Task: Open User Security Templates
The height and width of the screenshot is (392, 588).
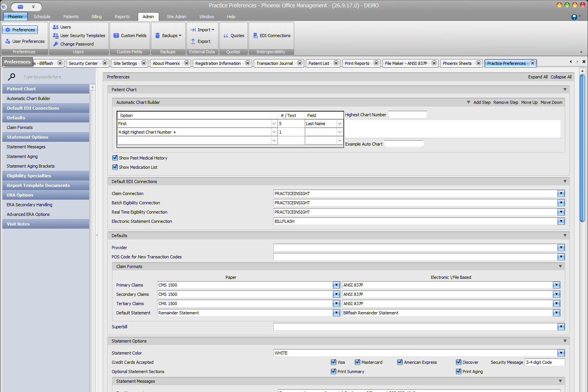Action: pos(79,36)
